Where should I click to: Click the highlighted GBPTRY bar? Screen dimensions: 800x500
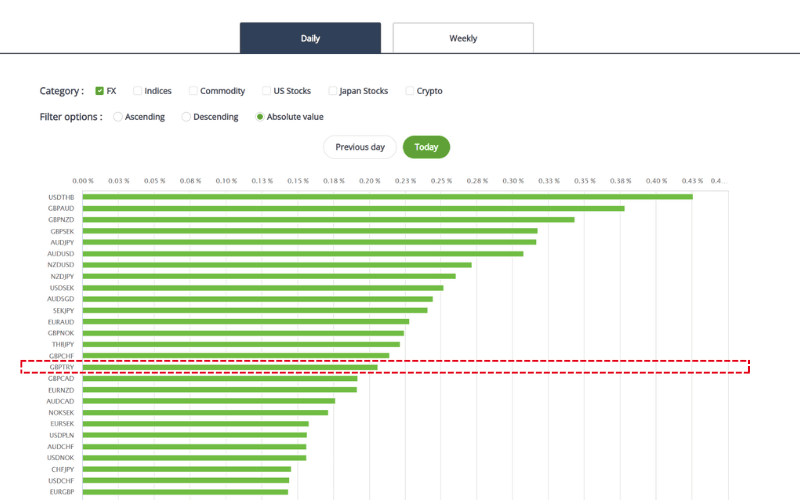coord(230,367)
